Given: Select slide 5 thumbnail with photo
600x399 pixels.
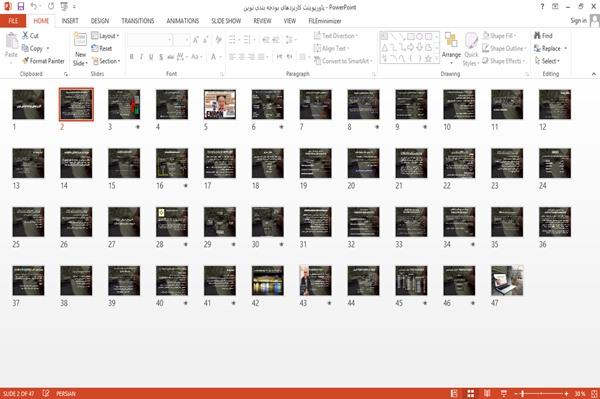Looking at the screenshot, I should click(x=220, y=104).
